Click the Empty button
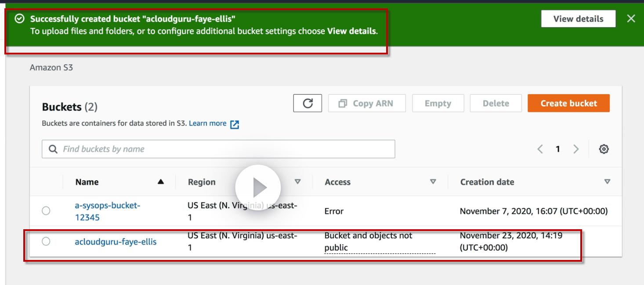 click(x=438, y=103)
